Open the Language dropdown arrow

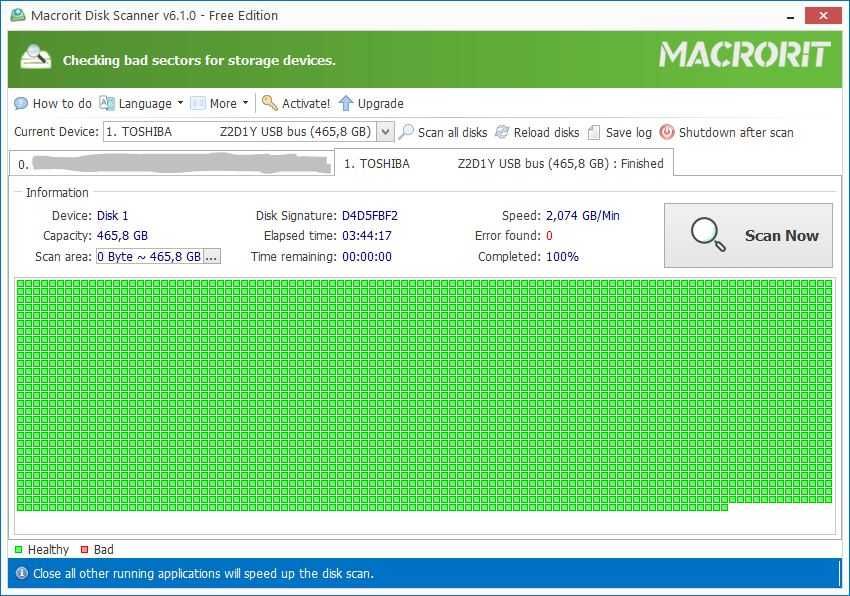point(180,102)
